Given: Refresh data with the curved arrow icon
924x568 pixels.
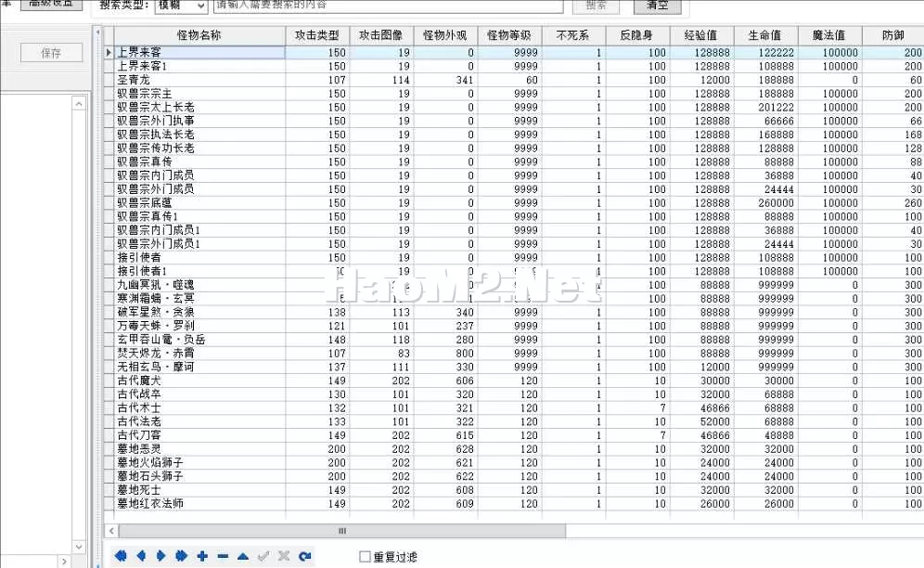Looking at the screenshot, I should 304,556.
